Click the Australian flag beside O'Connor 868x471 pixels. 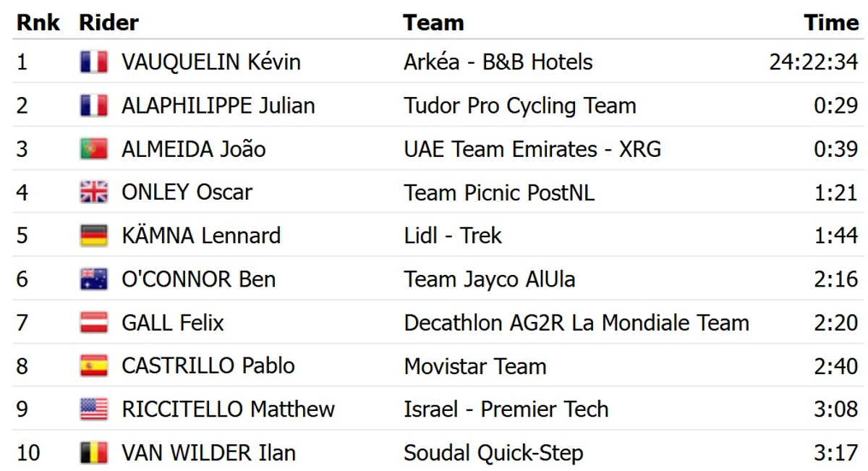(94, 279)
